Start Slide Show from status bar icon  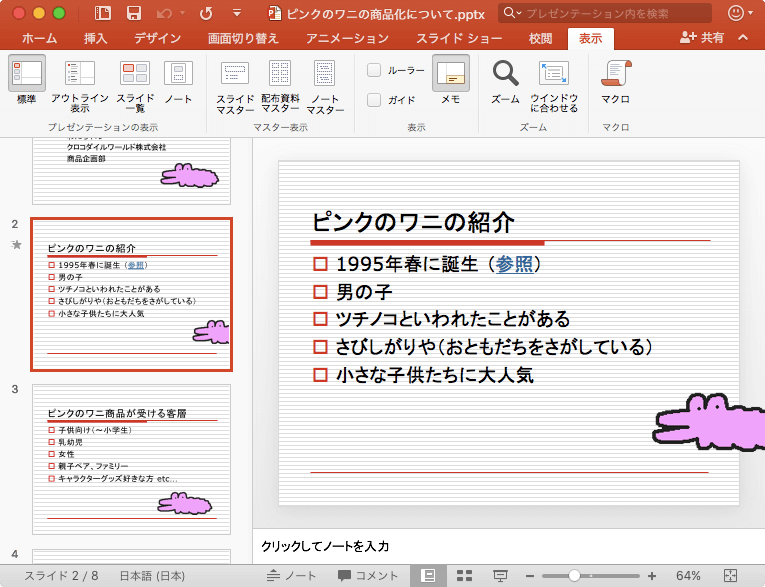[500, 576]
